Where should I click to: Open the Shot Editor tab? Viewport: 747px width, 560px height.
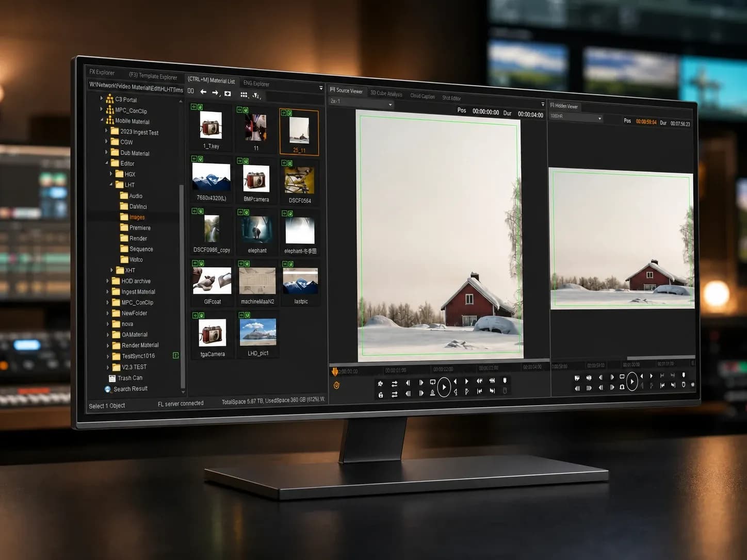[451, 98]
